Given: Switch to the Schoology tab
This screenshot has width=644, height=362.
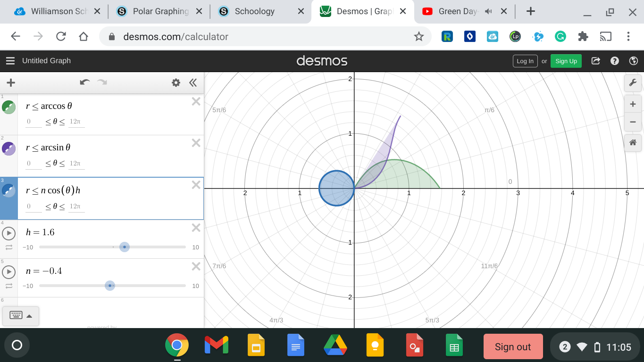Looking at the screenshot, I should coord(254,11).
